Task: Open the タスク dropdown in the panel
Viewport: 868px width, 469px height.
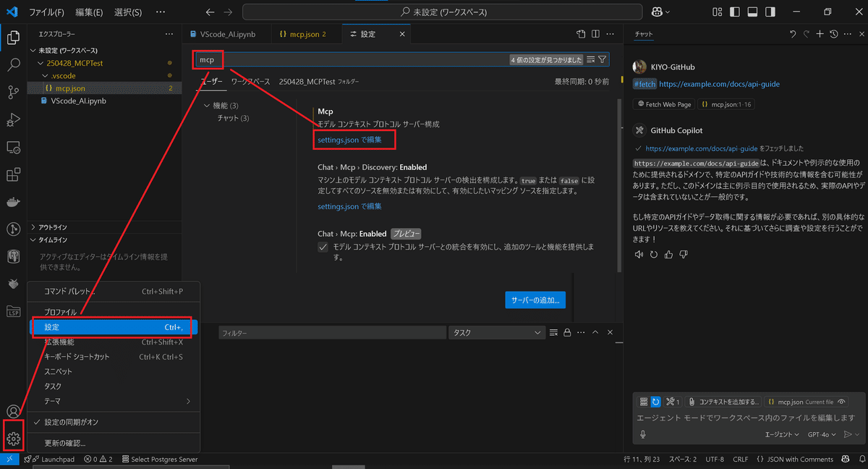Action: [497, 331]
